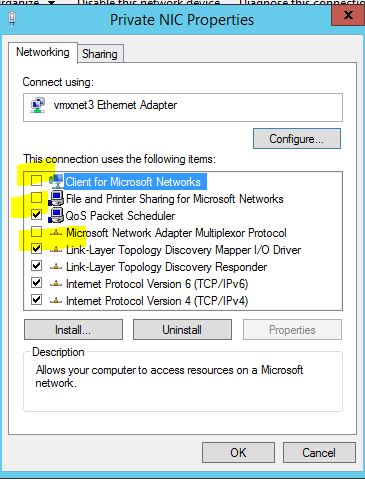
Task: Check File and Printer Sharing checkbox
Action: pos(36,198)
